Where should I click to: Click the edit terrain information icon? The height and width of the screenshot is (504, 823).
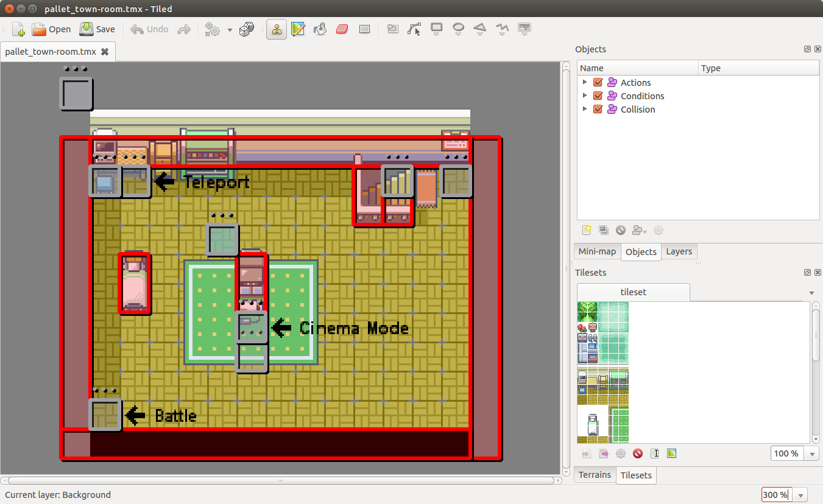click(672, 453)
